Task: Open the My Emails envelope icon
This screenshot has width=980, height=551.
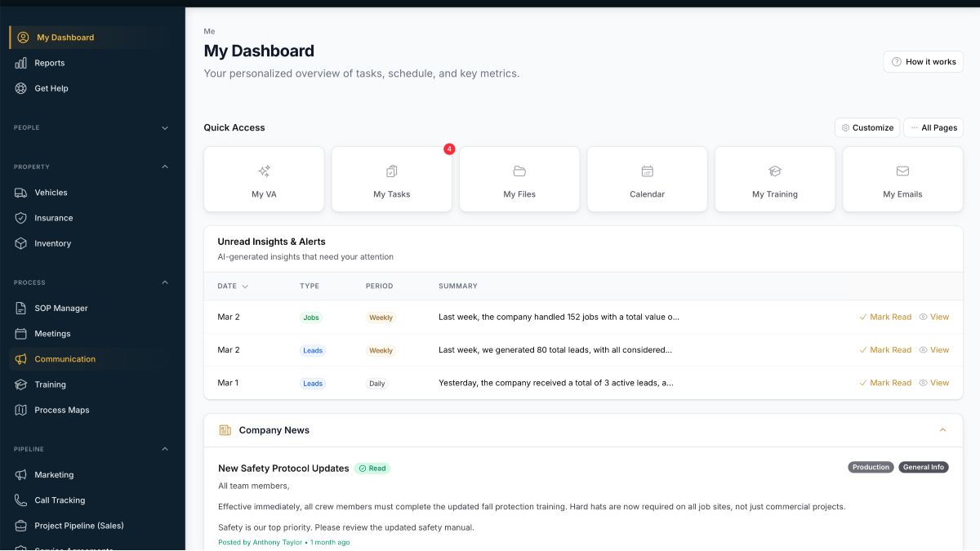Action: point(902,171)
